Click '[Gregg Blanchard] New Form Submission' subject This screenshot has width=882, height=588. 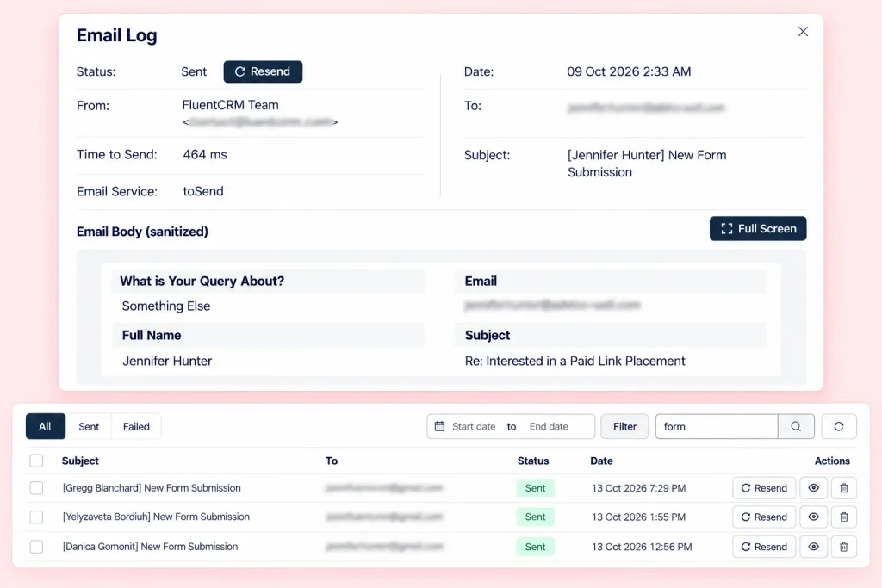pos(152,488)
